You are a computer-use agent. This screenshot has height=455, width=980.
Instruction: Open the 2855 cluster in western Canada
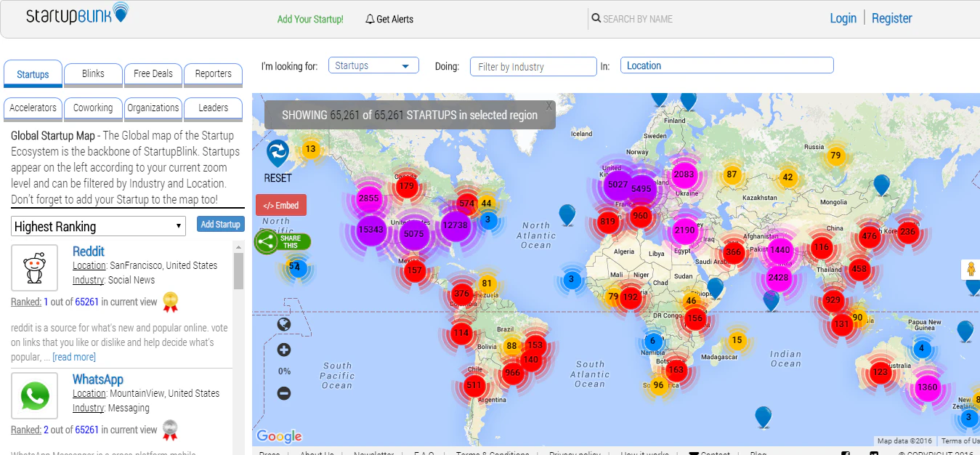(x=369, y=198)
